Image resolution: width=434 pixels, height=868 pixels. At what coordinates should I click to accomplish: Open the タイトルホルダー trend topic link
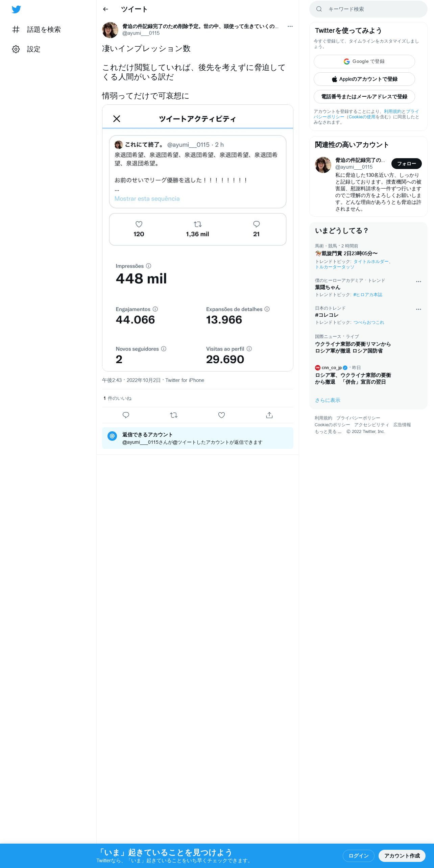(x=371, y=262)
